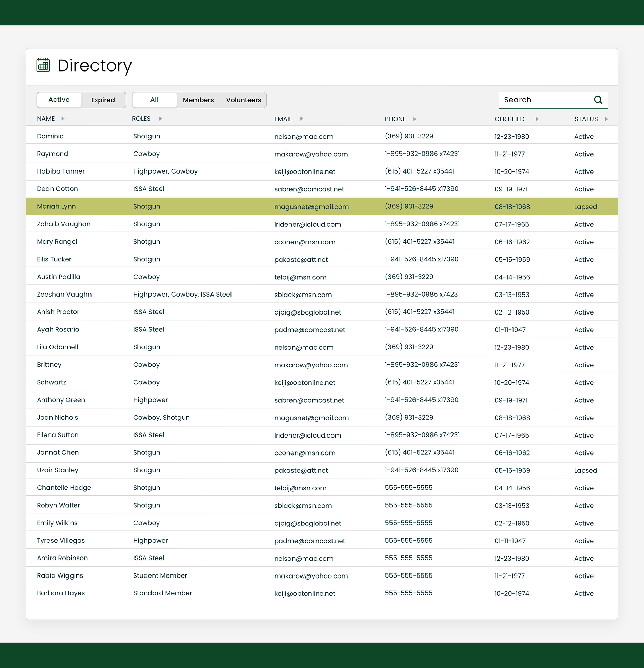
Task: Sort by ROLES column arrow
Action: [161, 119]
